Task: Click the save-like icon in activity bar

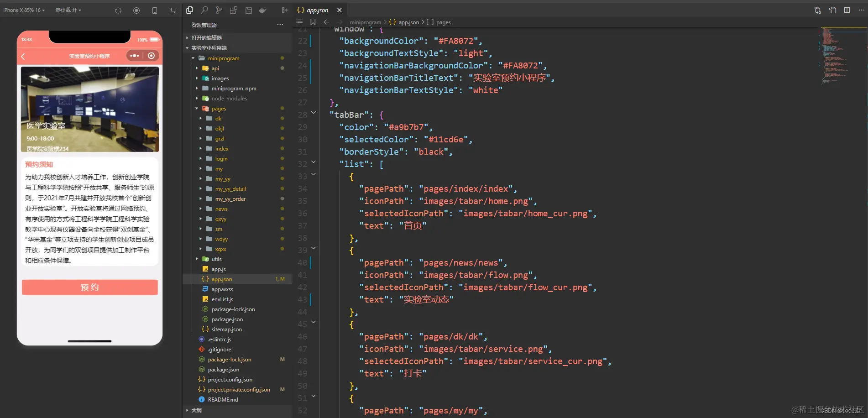Action: click(x=249, y=10)
